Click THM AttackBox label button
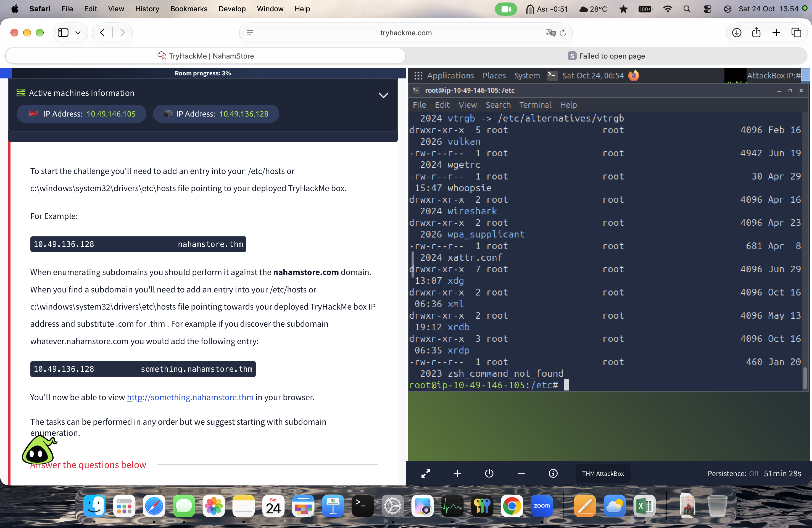This screenshot has height=528, width=812. [603, 473]
